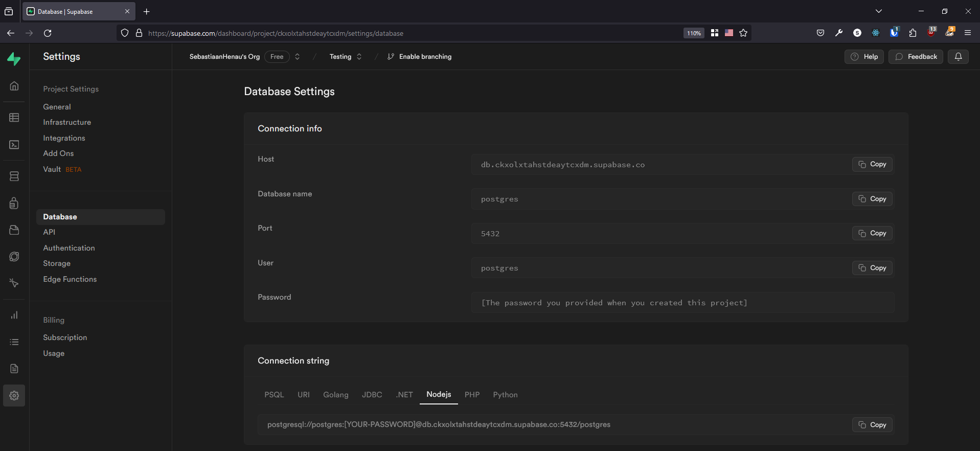Open the Table Editor icon
The image size is (980, 451).
click(x=14, y=118)
